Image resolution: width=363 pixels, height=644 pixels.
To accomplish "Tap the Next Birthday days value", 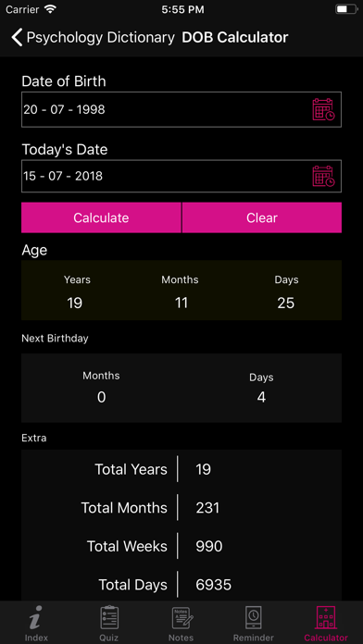I will click(x=261, y=397).
